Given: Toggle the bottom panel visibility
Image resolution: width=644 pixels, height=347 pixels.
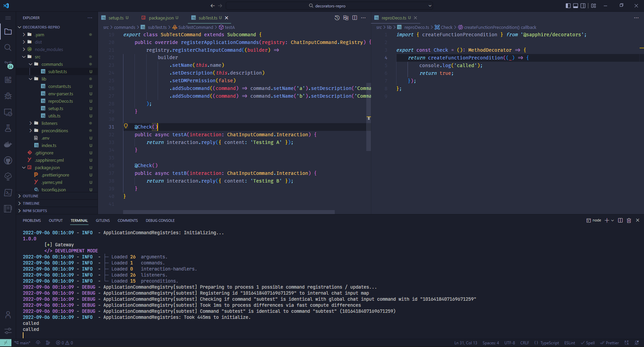Looking at the screenshot, I should coord(576,6).
